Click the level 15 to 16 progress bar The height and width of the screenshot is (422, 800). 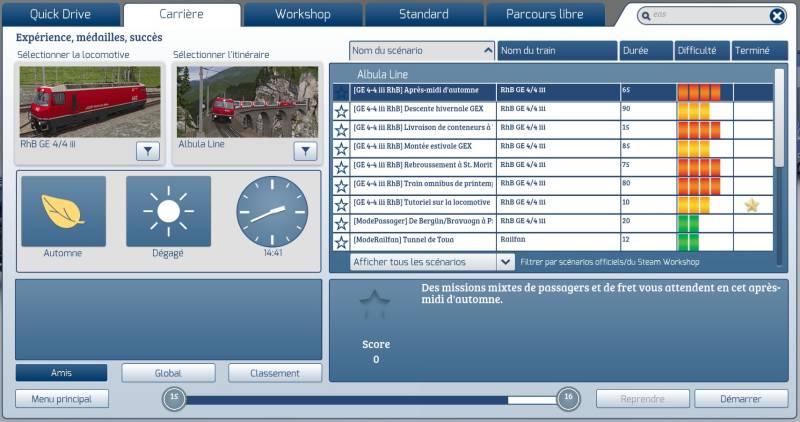click(371, 400)
